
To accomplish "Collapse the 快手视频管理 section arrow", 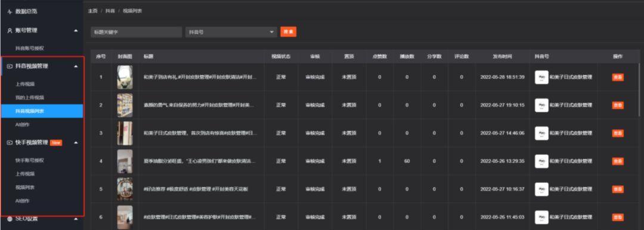I will click(x=76, y=142).
